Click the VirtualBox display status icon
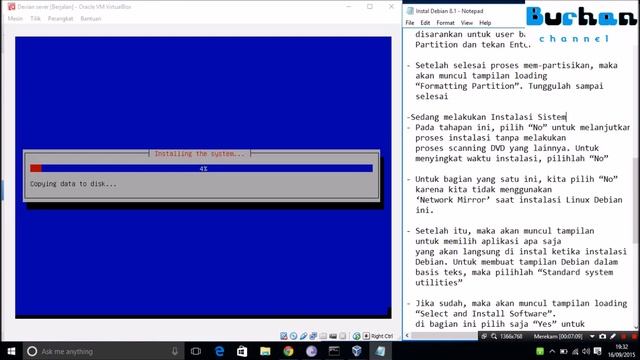Image resolution: width=640 pixels, height=360 pixels. tap(333, 336)
